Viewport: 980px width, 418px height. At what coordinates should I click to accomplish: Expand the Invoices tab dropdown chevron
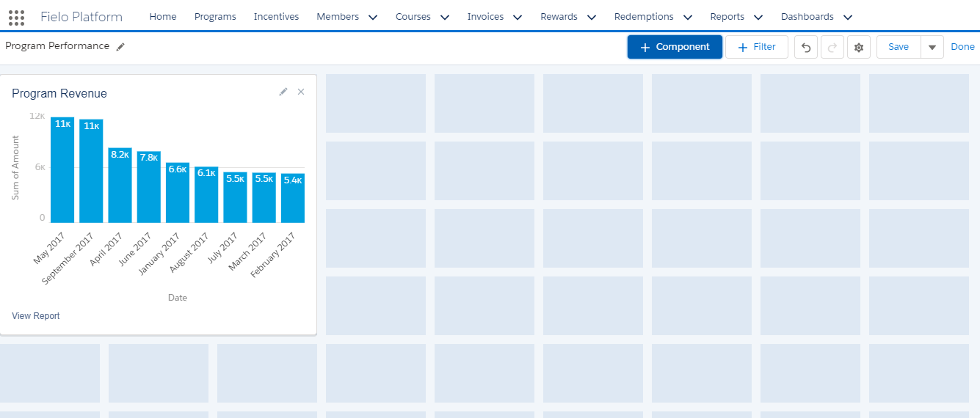[518, 17]
